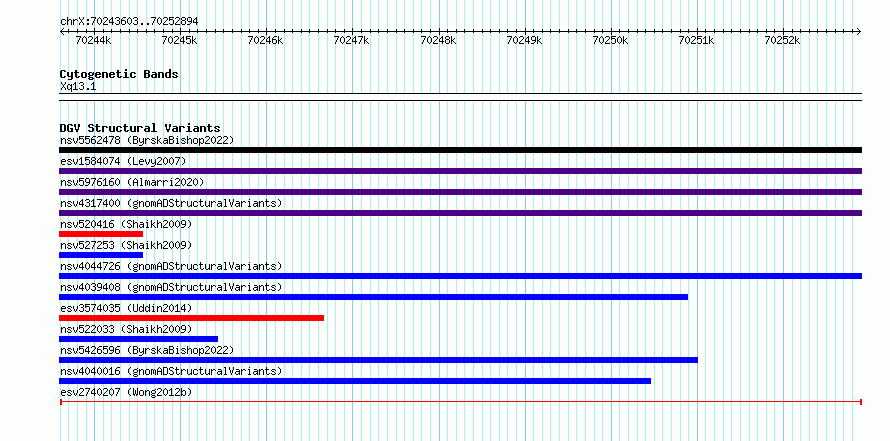Click the black nsv5562478 variant bar
This screenshot has height=441, width=890.
[460, 150]
